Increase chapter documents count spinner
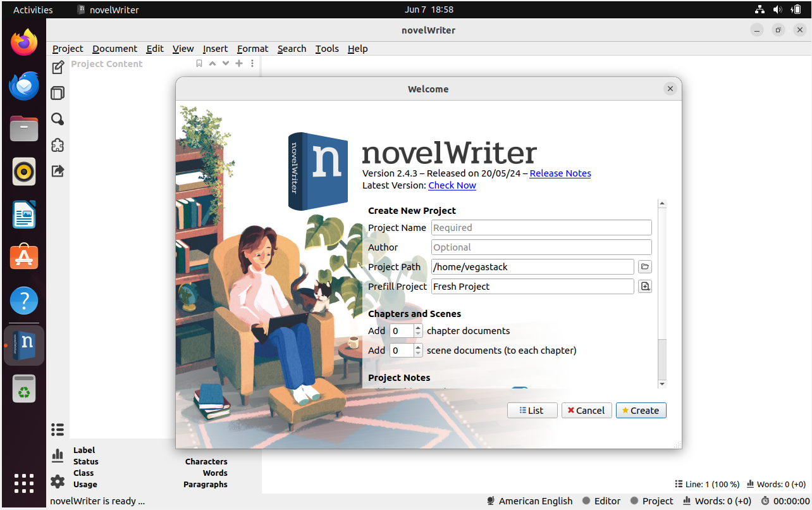This screenshot has width=812, height=510. pyautogui.click(x=418, y=327)
